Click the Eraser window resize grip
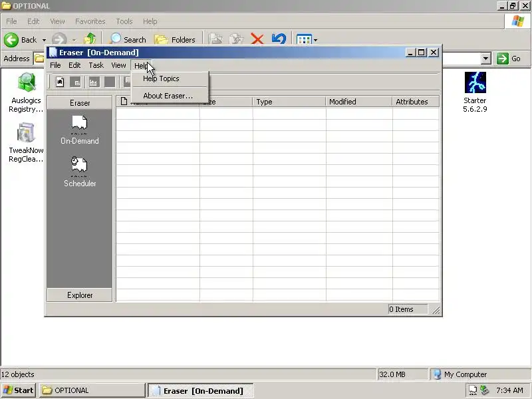 [436, 309]
